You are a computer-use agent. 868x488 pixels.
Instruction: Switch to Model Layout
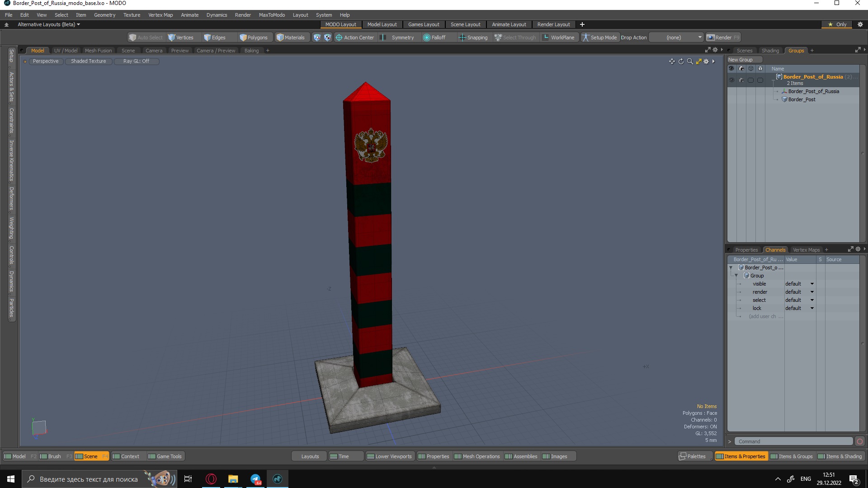(x=382, y=24)
